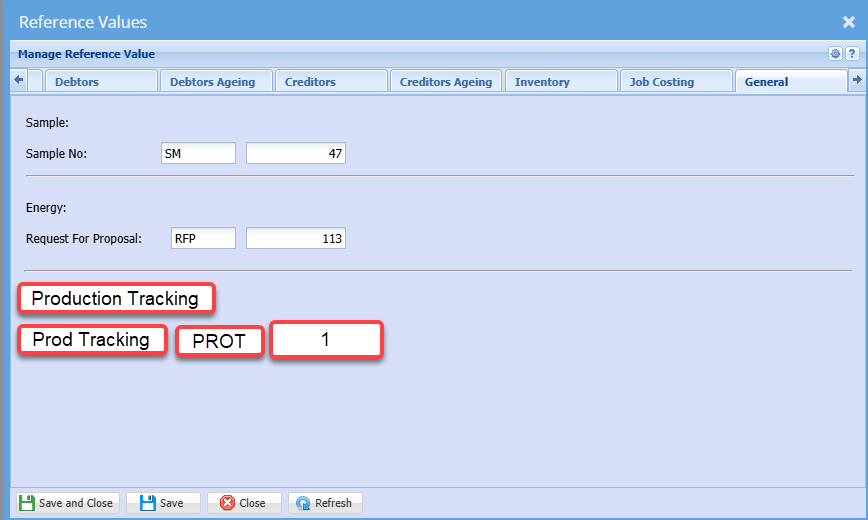Click the Close button in footer
Screen dimensions: 868x520
pos(244,503)
